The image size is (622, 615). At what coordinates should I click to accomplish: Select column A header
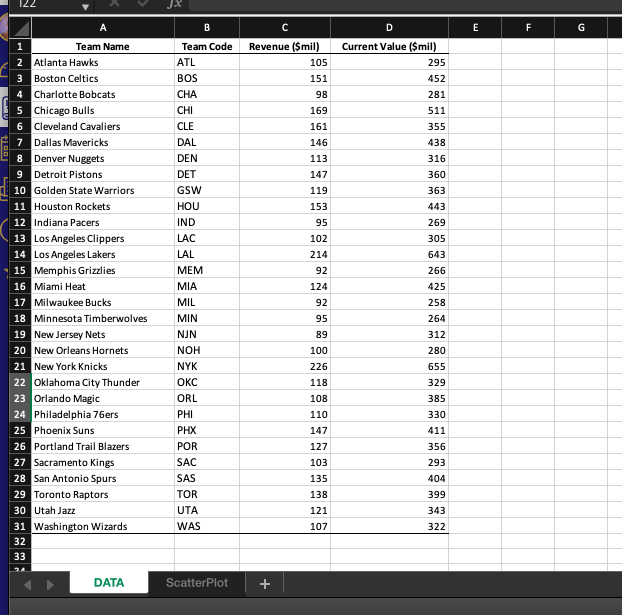click(103, 28)
